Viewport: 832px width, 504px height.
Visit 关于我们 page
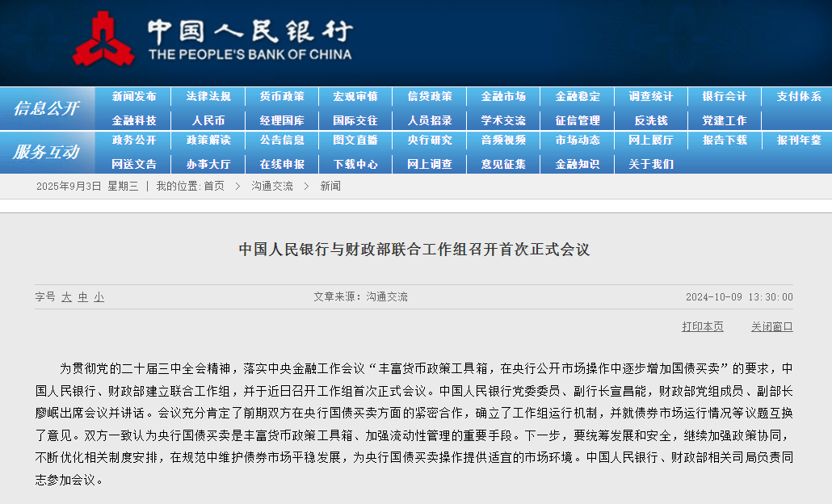[651, 165]
